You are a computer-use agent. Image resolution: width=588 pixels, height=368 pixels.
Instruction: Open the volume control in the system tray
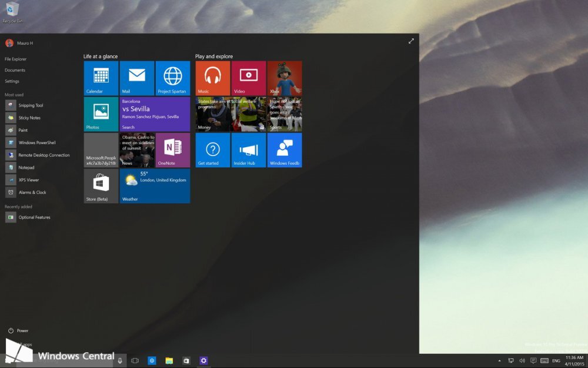click(x=522, y=360)
